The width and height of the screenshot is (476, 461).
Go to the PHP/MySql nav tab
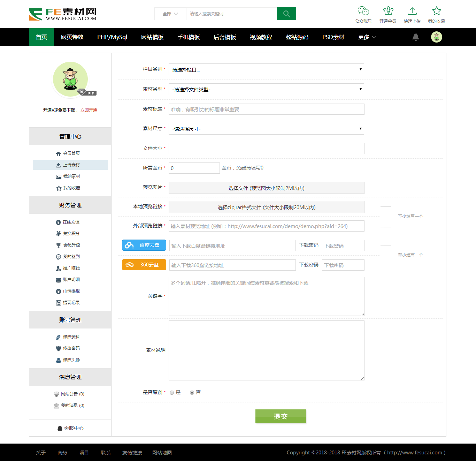[x=112, y=37]
